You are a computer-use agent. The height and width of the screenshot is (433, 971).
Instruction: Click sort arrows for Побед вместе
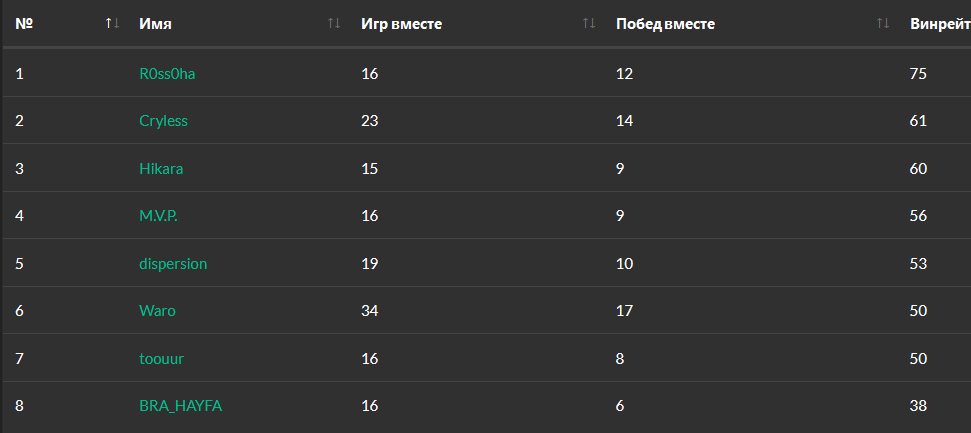click(883, 24)
